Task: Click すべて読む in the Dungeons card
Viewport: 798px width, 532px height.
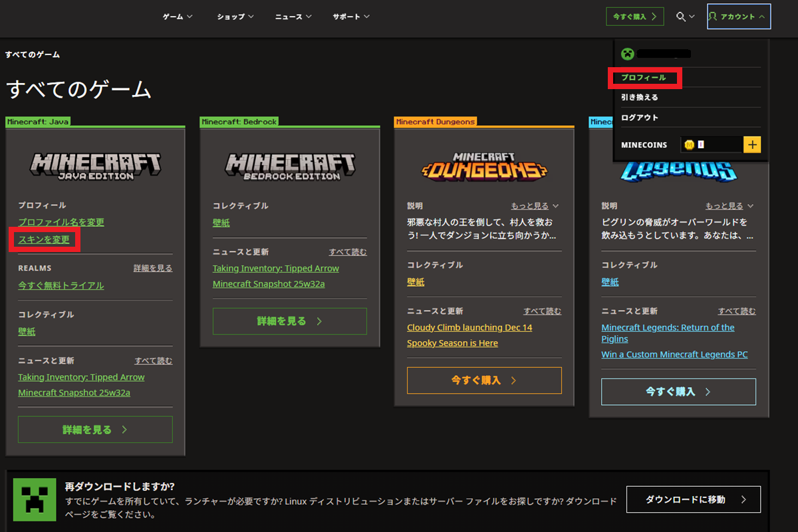Action: coord(543,311)
